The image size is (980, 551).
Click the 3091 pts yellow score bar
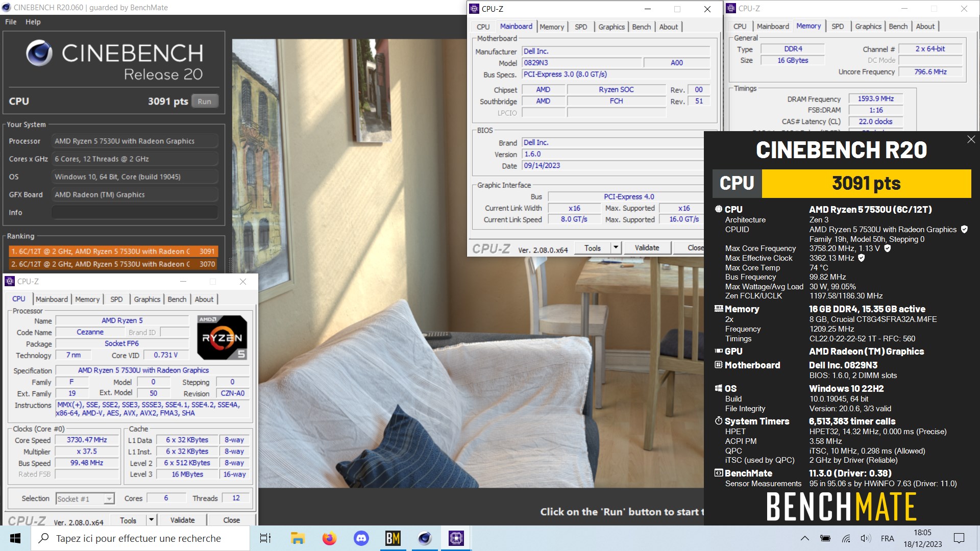866,183
